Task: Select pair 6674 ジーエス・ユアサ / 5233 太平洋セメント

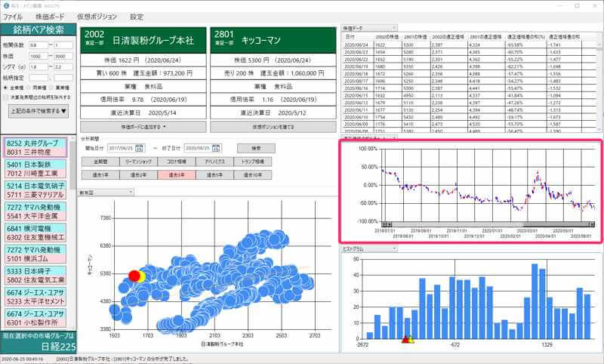Action: tap(35, 297)
